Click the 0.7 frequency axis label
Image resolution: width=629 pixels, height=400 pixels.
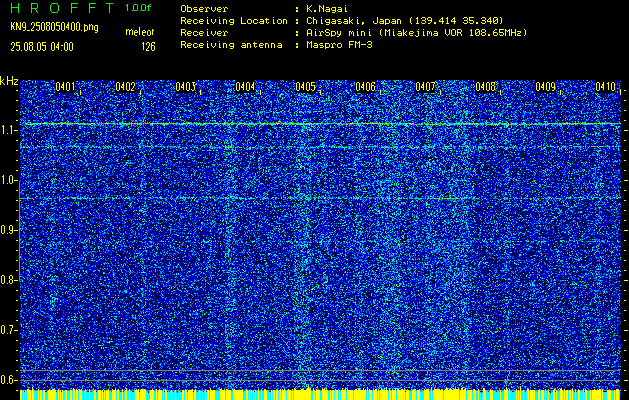tap(8, 330)
